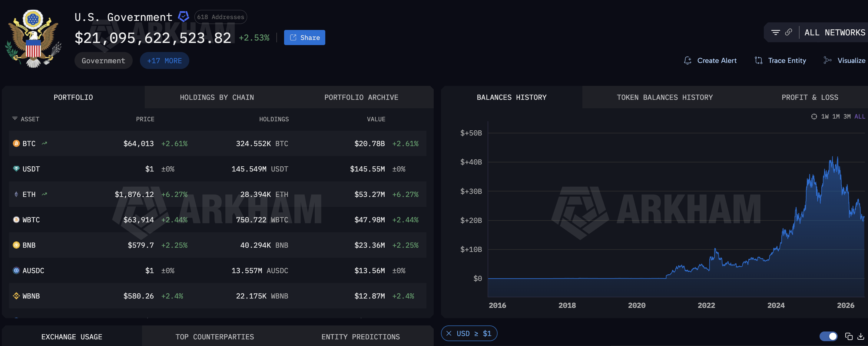Click the blue Share button
The width and height of the screenshot is (868, 346).
(x=304, y=38)
